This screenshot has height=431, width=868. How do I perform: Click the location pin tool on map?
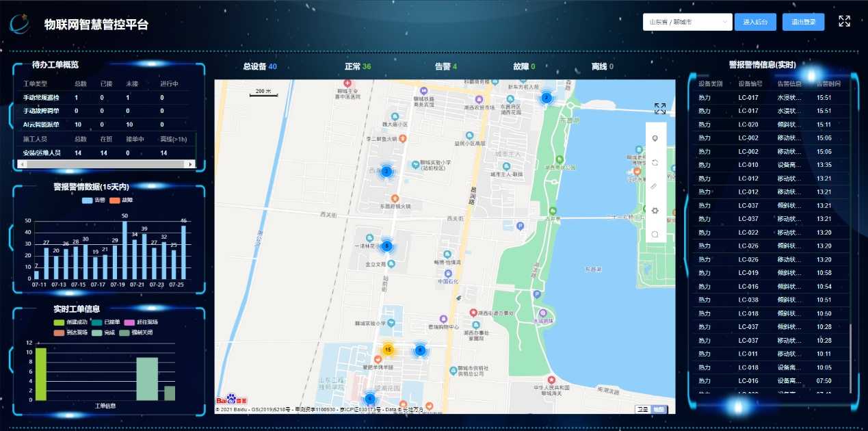coord(655,139)
